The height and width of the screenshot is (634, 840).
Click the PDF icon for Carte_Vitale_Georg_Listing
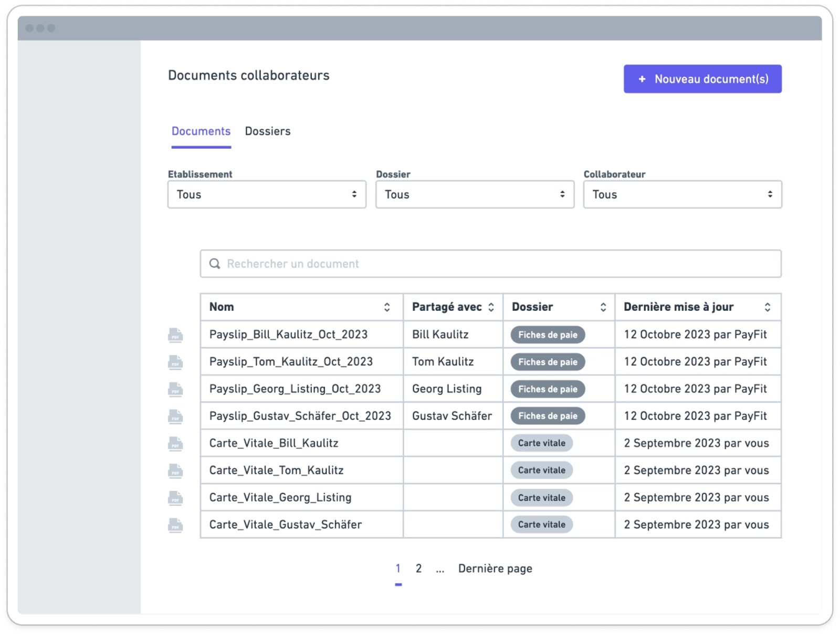(175, 498)
